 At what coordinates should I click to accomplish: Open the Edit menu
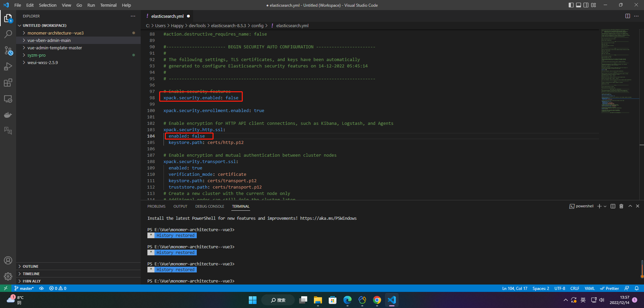[x=30, y=5]
